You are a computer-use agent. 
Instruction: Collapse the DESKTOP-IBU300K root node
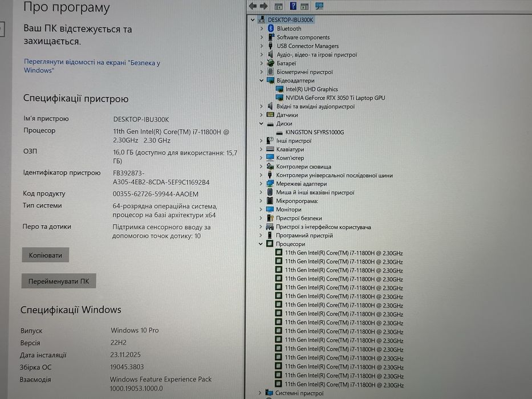coord(253,20)
